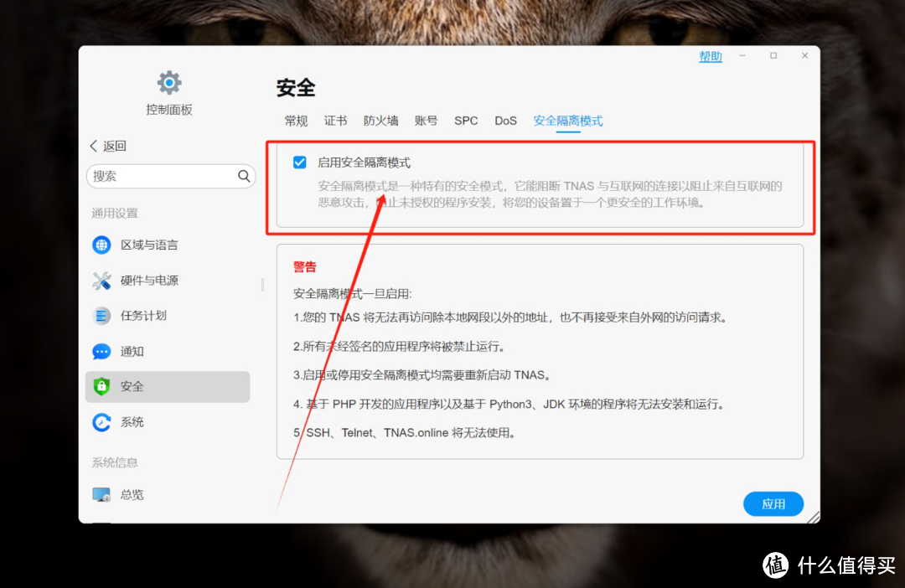Viewport: 905px width, 588px height.
Task: Select the SPC tab
Action: click(x=466, y=121)
